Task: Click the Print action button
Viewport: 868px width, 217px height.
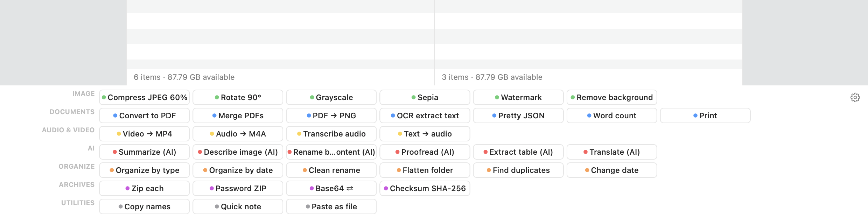Action: point(705,115)
